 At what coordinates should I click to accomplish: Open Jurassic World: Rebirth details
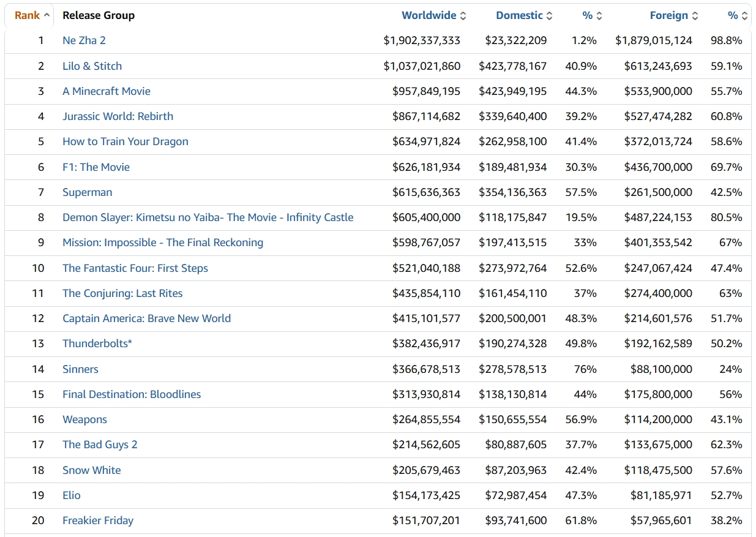point(118,116)
